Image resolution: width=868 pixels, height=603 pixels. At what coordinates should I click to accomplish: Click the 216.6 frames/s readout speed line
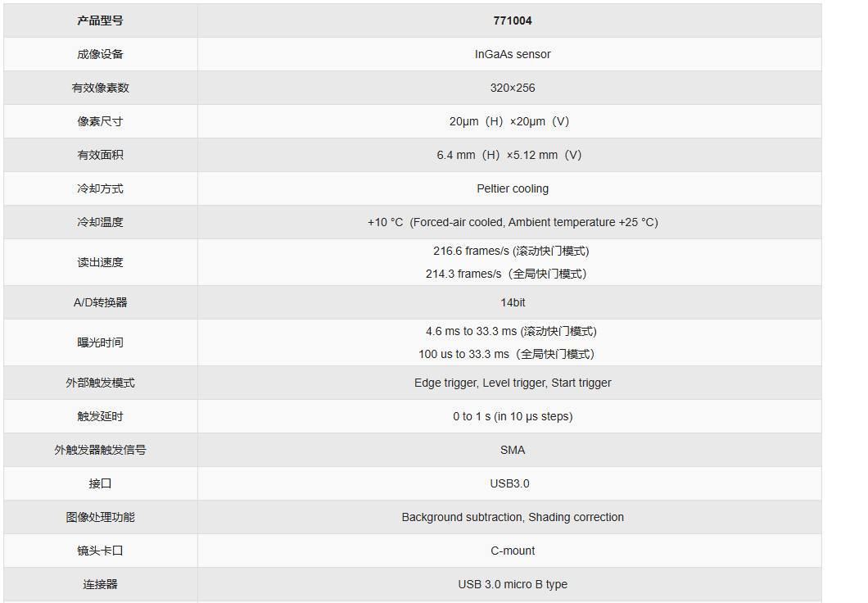(x=511, y=251)
